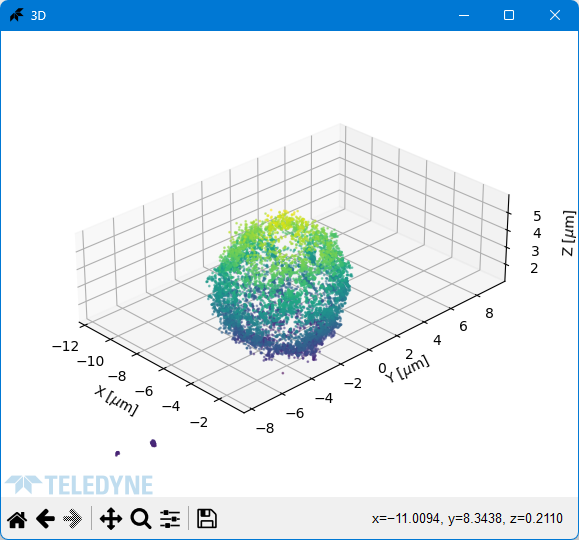Screen dimensions: 579x540
Task: Click the X [µm] axis label
Action: [x=117, y=400]
